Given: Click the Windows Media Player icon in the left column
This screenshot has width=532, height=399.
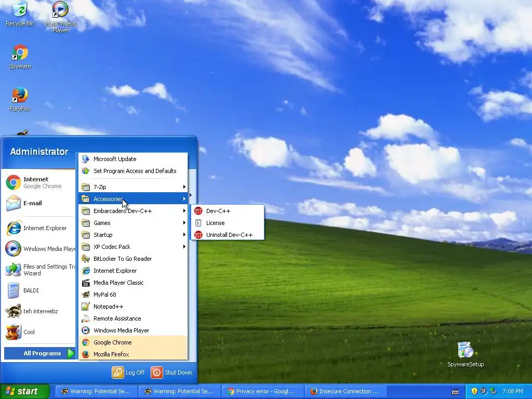Looking at the screenshot, I should coord(14,249).
